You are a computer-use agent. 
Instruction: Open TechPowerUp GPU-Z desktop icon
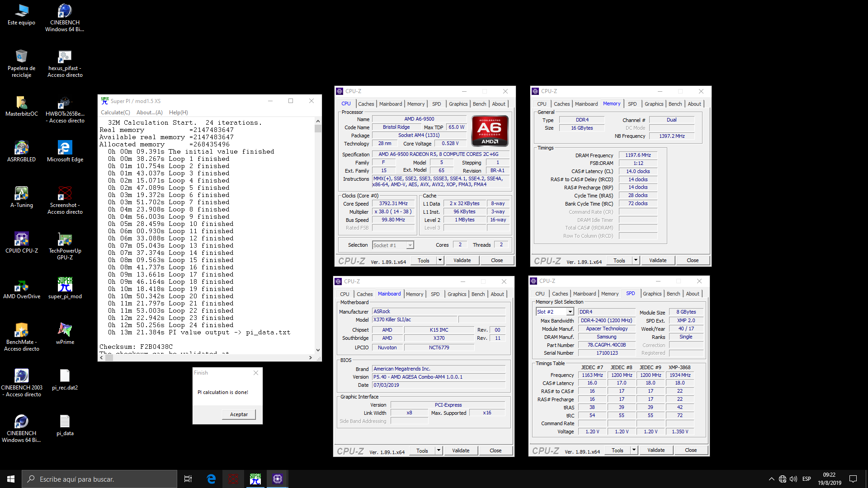pos(65,246)
